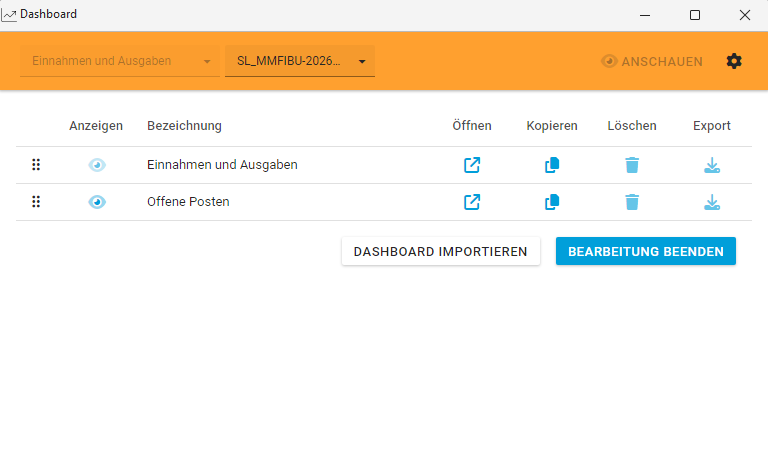Maximize the Dashboard window
Viewport: 768px width, 463px height.
(x=695, y=15)
